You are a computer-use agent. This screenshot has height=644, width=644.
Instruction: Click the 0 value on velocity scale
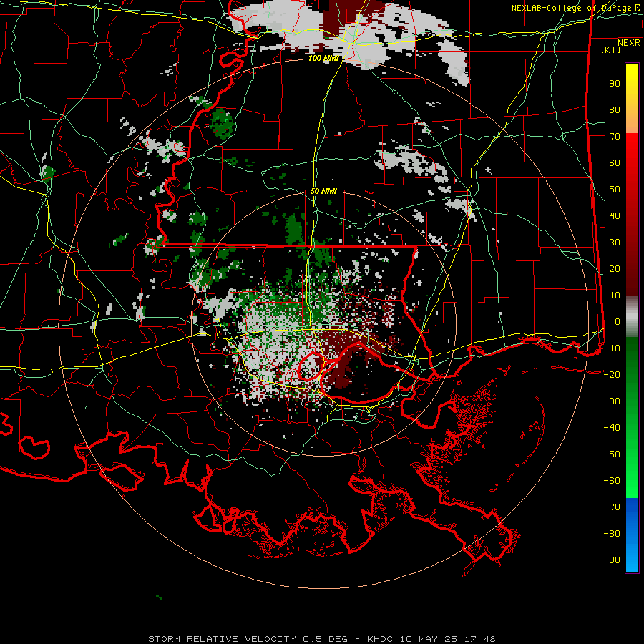tap(618, 322)
